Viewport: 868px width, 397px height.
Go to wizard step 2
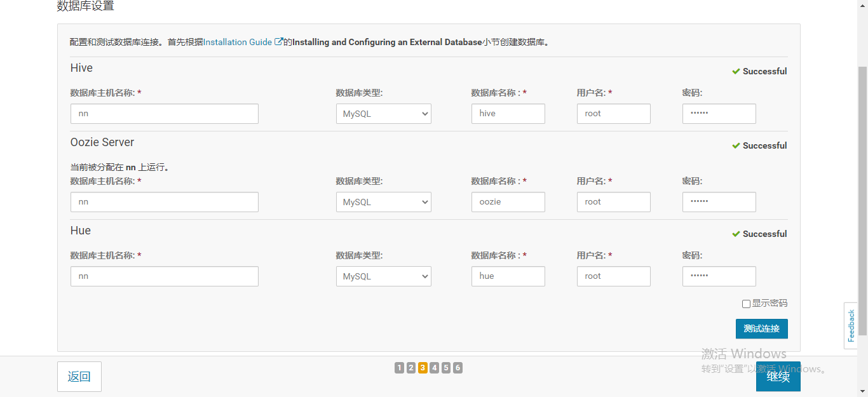pos(411,368)
